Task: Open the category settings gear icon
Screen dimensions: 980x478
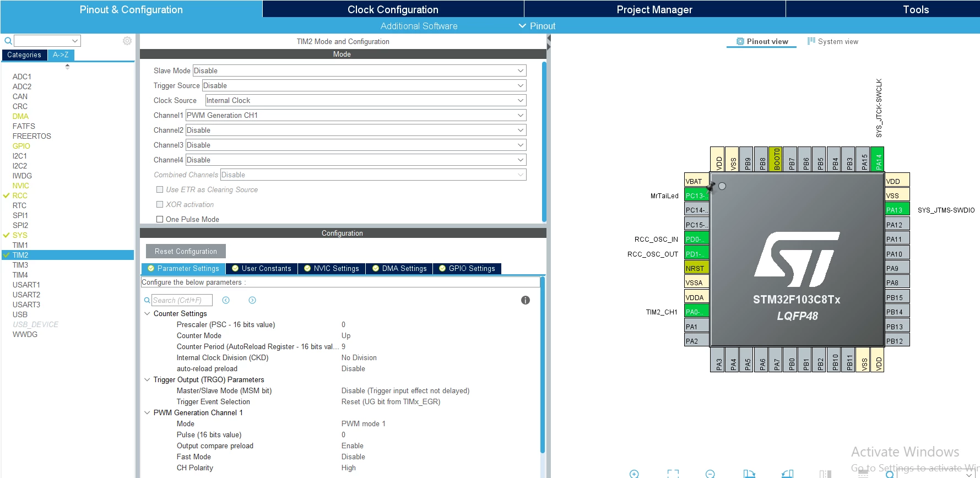Action: point(127,41)
